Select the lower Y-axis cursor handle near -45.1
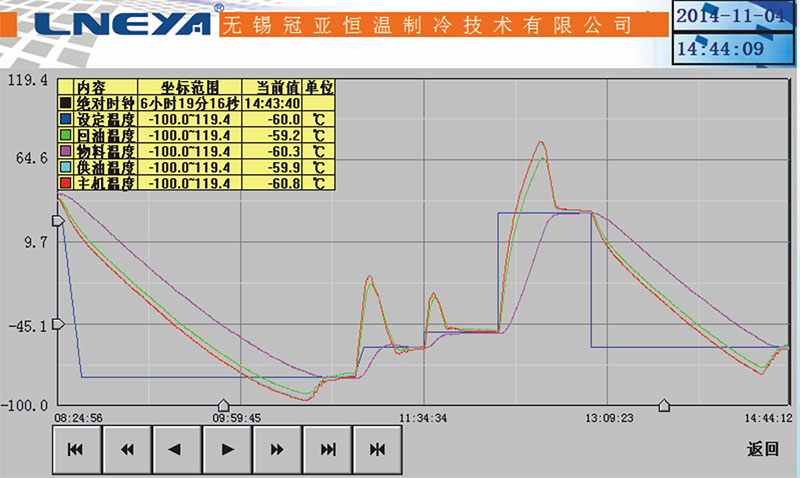 (58, 323)
